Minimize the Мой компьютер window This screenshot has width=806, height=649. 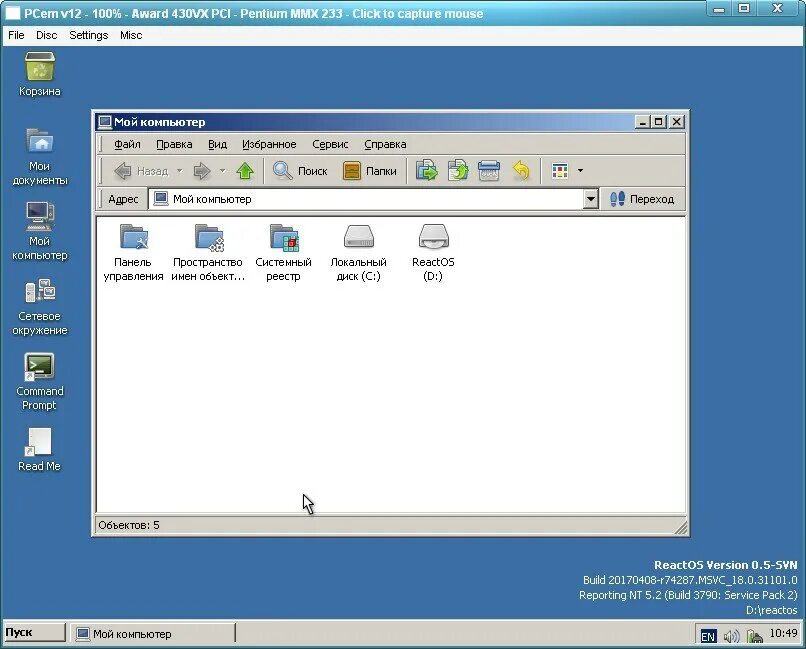[643, 122]
